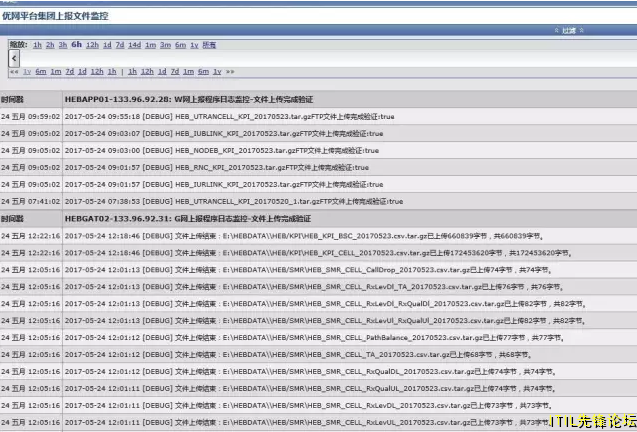Click the arrow icon left of 过滤
The image size is (637, 432).
coord(557,30)
